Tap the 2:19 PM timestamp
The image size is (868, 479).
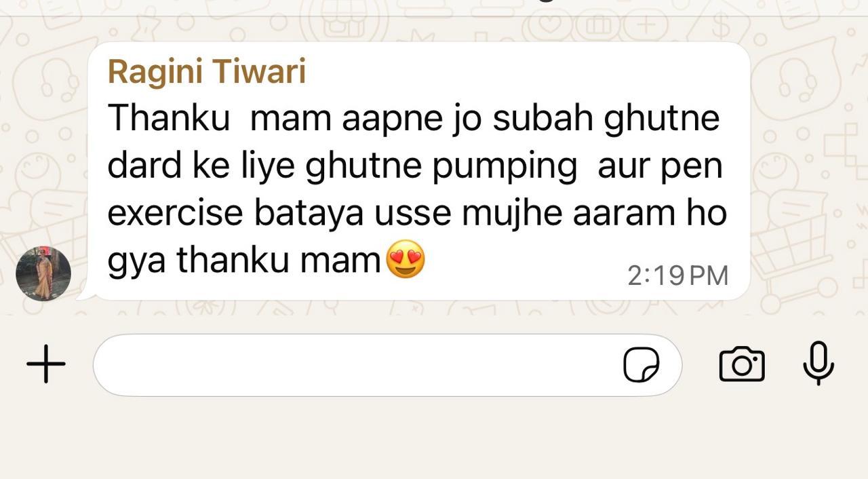pos(677,275)
